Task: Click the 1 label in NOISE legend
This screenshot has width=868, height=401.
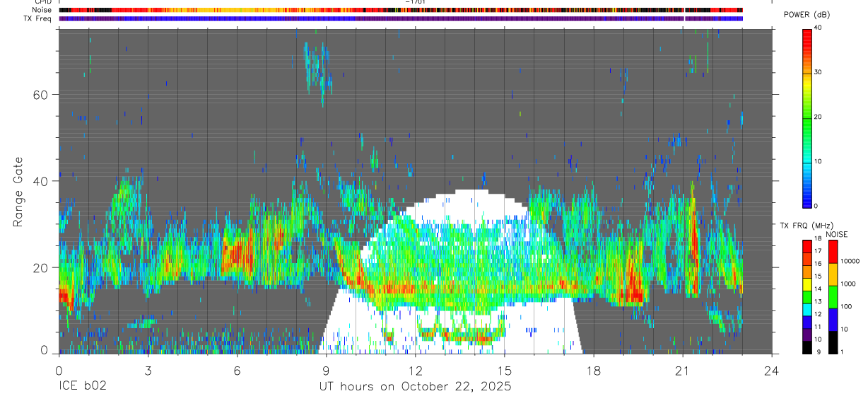Action: pyautogui.click(x=840, y=351)
